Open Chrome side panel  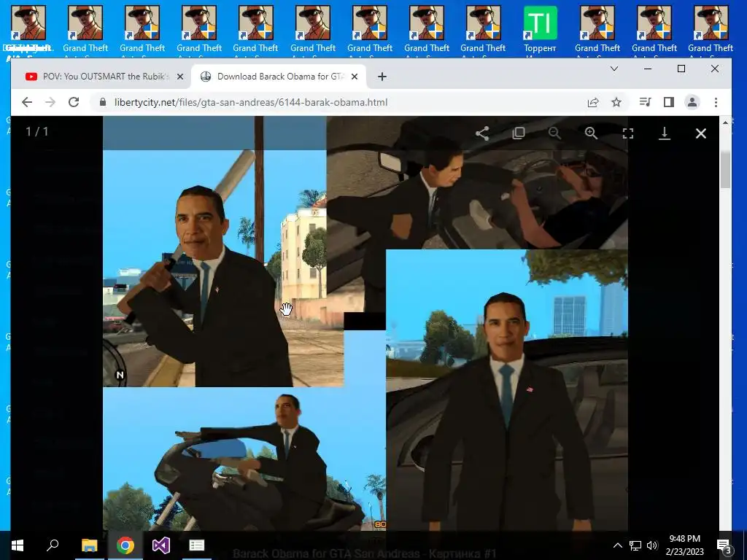(669, 102)
